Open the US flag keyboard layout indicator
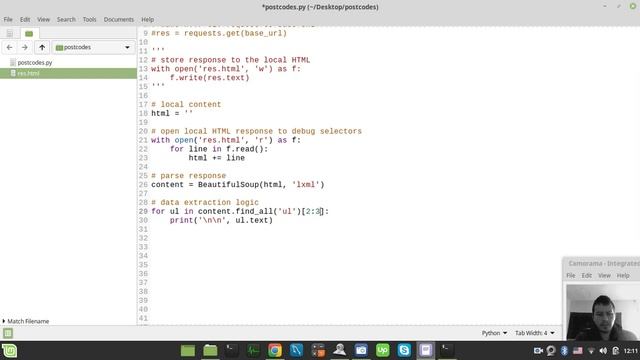 tap(578, 351)
